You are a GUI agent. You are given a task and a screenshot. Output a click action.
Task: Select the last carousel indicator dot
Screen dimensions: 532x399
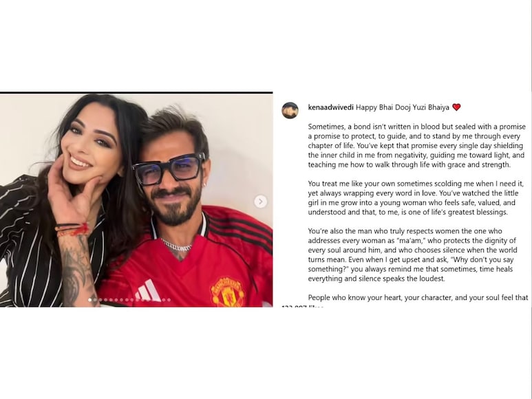point(169,300)
